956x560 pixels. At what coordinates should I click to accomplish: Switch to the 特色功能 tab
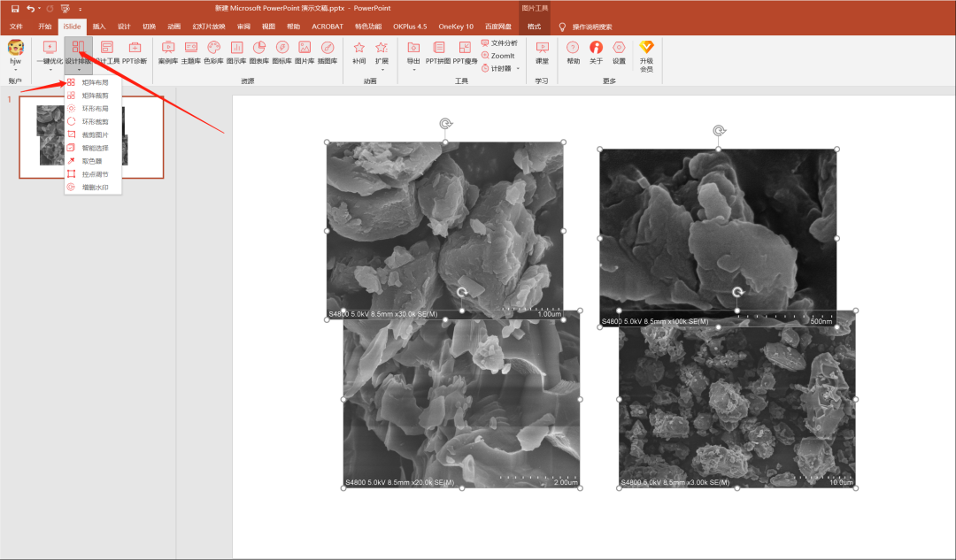click(368, 27)
